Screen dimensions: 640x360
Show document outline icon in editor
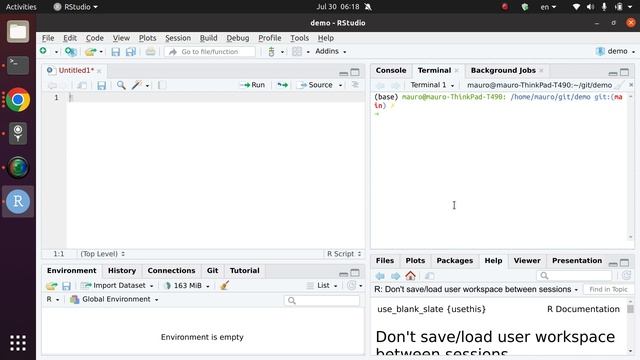tap(355, 84)
